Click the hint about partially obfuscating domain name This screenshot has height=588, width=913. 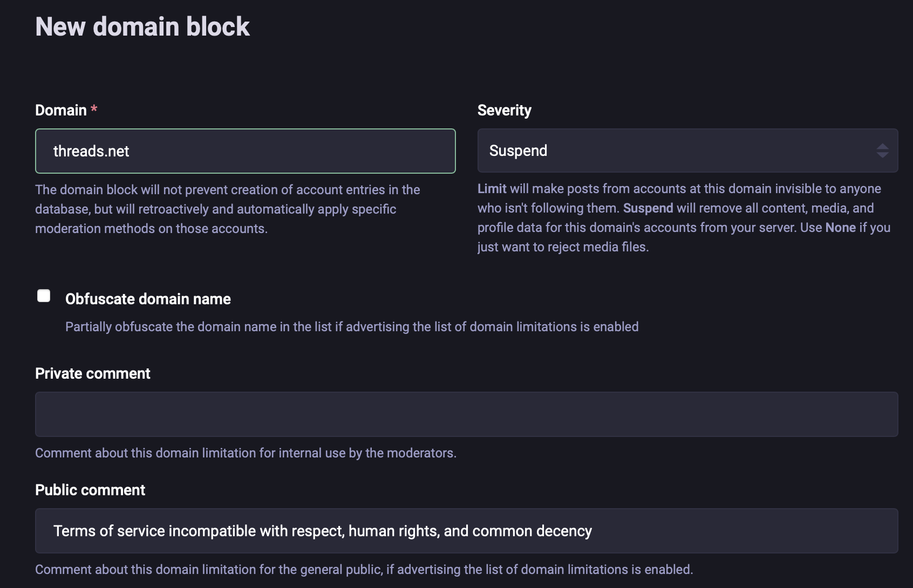pos(352,327)
